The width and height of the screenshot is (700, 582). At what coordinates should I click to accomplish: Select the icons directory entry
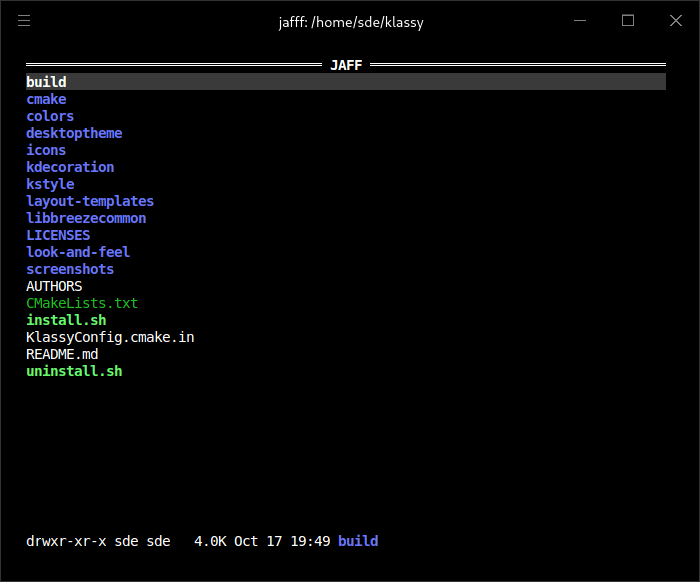pyautogui.click(x=46, y=150)
